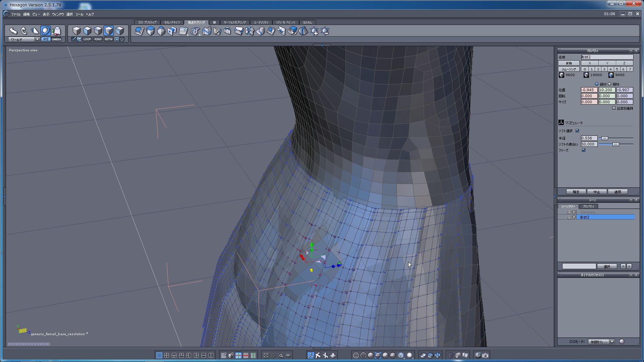Toggle the フリーズ freeze checkbox

tap(584, 150)
